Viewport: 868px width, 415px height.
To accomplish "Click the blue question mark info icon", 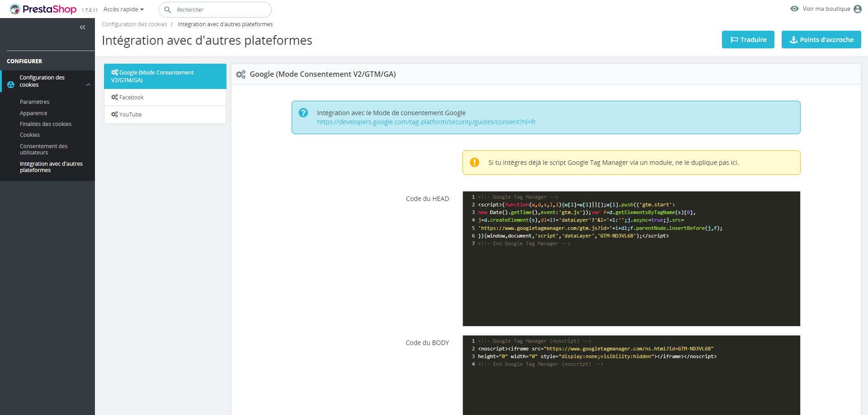I will 303,112.
